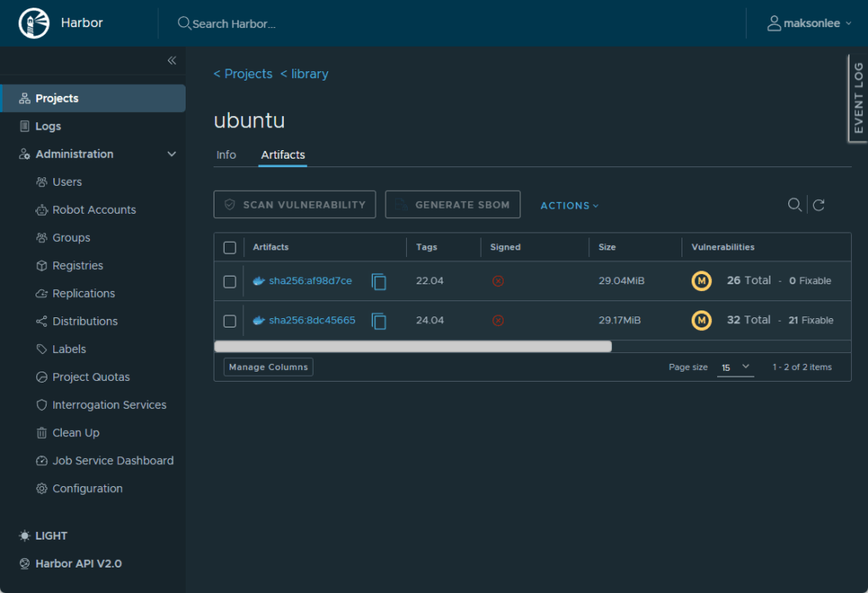Click the Robot Accounts sidebar icon
868x593 pixels.
point(42,210)
